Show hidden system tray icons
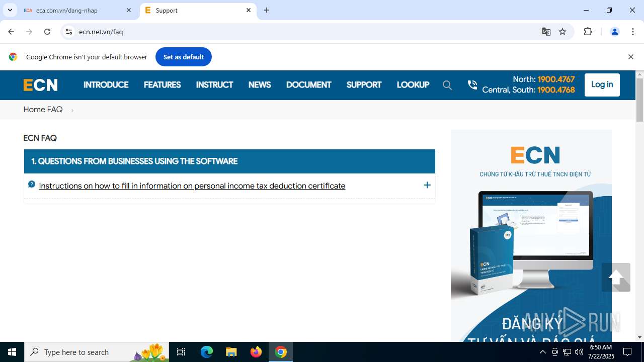The height and width of the screenshot is (362, 644). pos(542,352)
